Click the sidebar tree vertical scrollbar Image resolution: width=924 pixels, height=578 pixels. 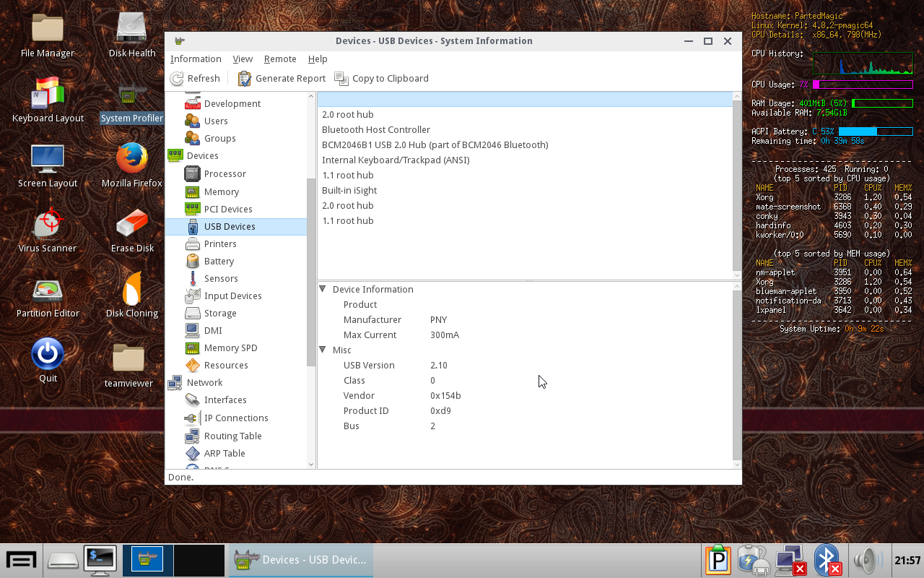pyautogui.click(x=311, y=272)
